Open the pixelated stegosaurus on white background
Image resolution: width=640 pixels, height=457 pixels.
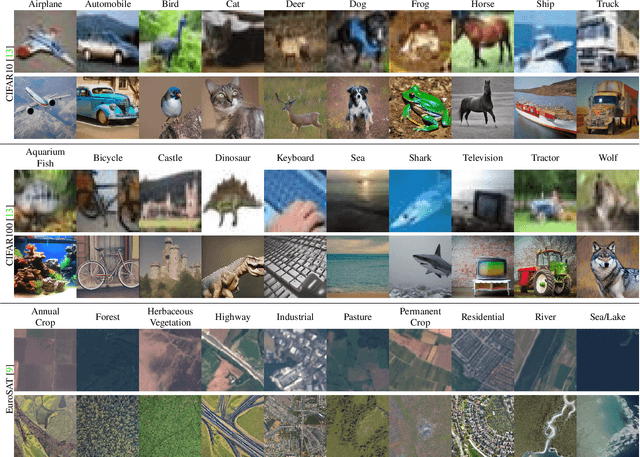233,201
